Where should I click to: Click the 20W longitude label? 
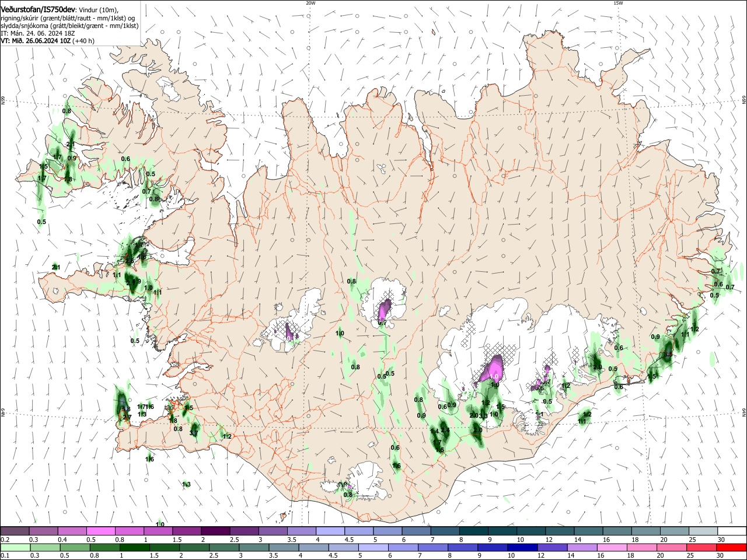[x=310, y=3]
